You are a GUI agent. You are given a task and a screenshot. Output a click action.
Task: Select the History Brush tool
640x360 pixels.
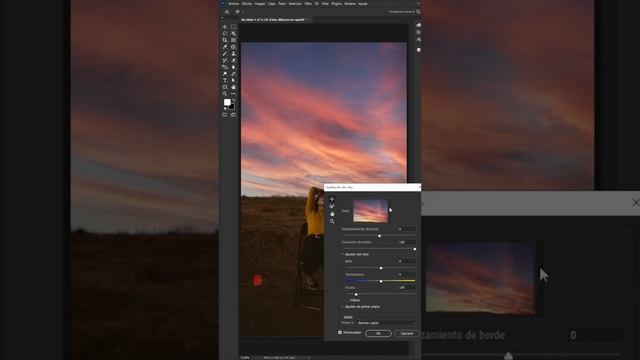pyautogui.click(x=225, y=60)
